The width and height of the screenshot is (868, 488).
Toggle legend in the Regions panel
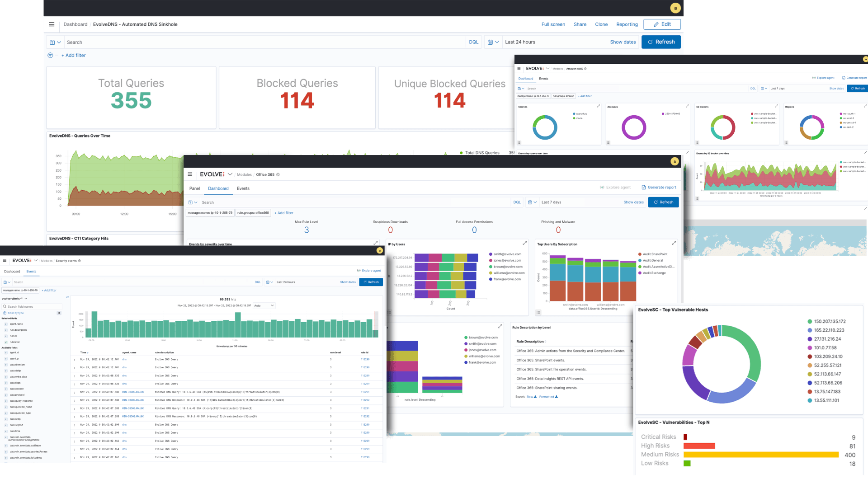pyautogui.click(x=787, y=142)
